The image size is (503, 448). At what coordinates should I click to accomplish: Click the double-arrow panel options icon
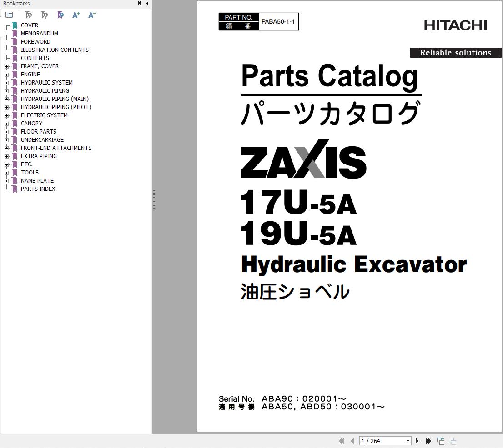tap(140, 3)
